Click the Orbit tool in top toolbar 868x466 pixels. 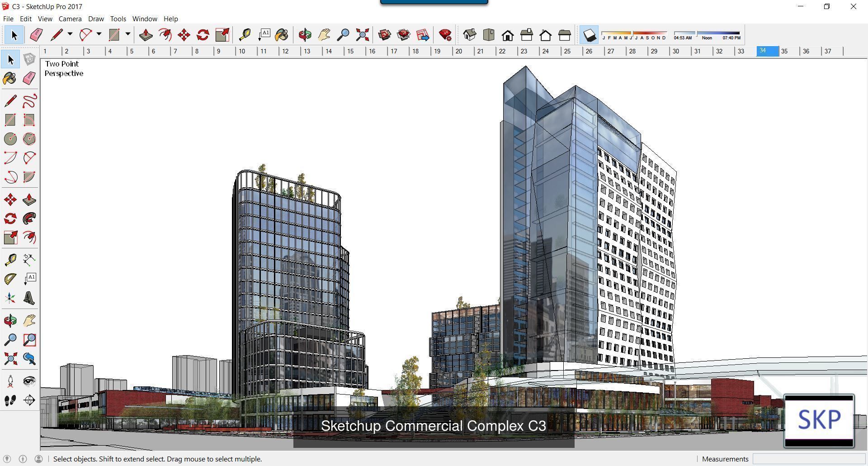pos(305,35)
